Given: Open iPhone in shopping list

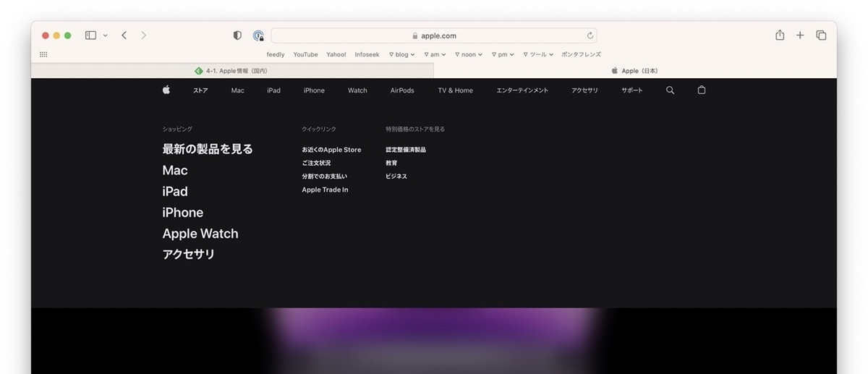Looking at the screenshot, I should (x=183, y=213).
